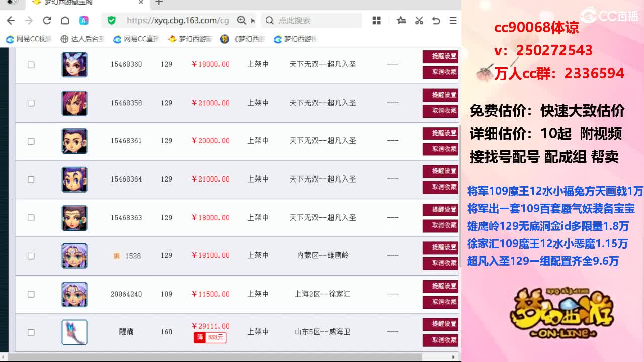Open the 网易CC视频 bookmark
The height and width of the screenshot is (362, 644).
pyautogui.click(x=29, y=39)
